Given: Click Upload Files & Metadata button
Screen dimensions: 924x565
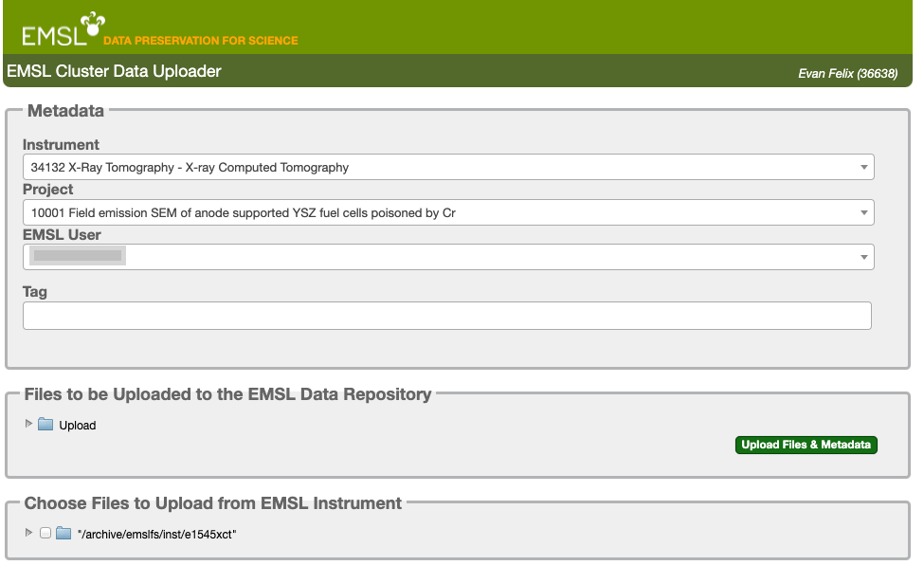Looking at the screenshot, I should pyautogui.click(x=806, y=445).
